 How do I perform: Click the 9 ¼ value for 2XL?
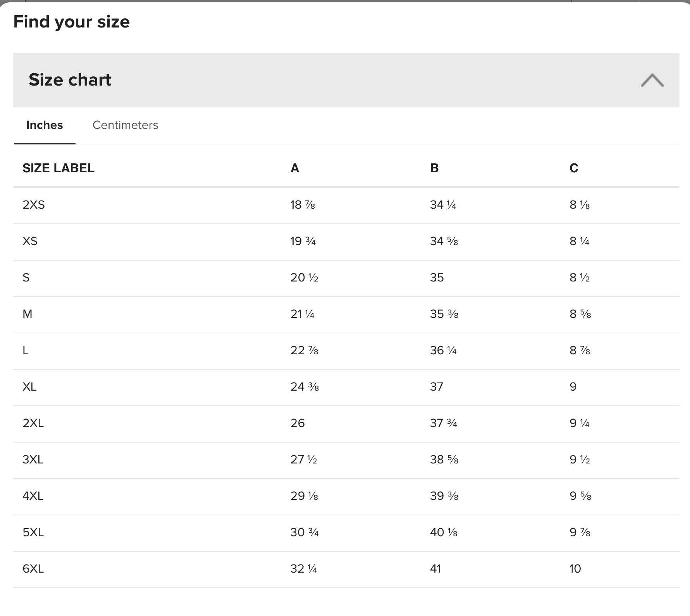(x=580, y=423)
